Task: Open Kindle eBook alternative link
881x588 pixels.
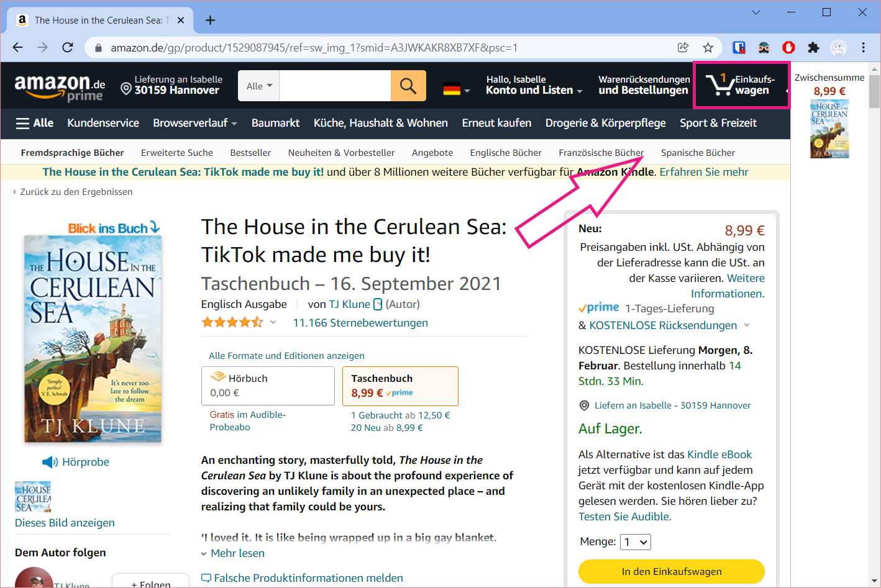Action: click(719, 455)
